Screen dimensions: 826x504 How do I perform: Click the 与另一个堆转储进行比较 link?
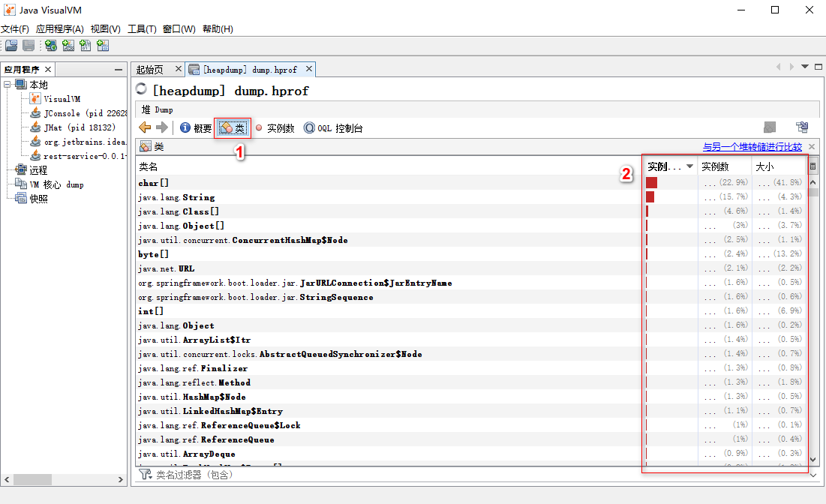[752, 146]
